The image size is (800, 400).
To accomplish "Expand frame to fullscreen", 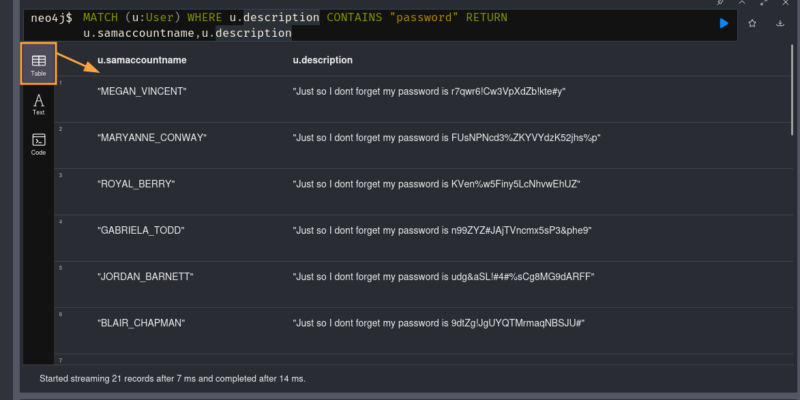I will coord(762,3).
